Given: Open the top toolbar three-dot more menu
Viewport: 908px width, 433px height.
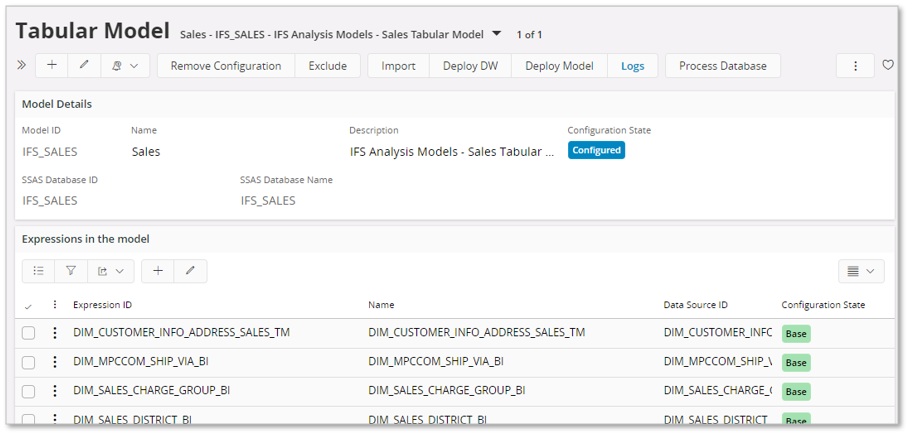Looking at the screenshot, I should pyautogui.click(x=855, y=66).
